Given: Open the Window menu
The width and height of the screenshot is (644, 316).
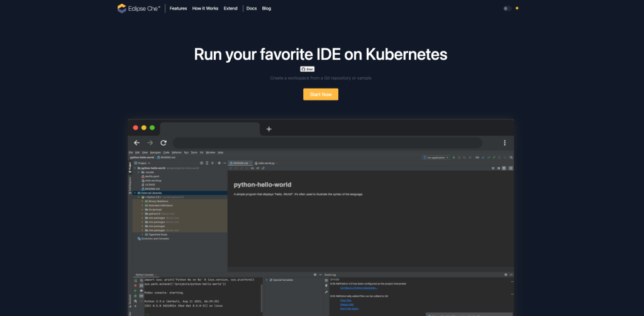Looking at the screenshot, I should [x=210, y=152].
